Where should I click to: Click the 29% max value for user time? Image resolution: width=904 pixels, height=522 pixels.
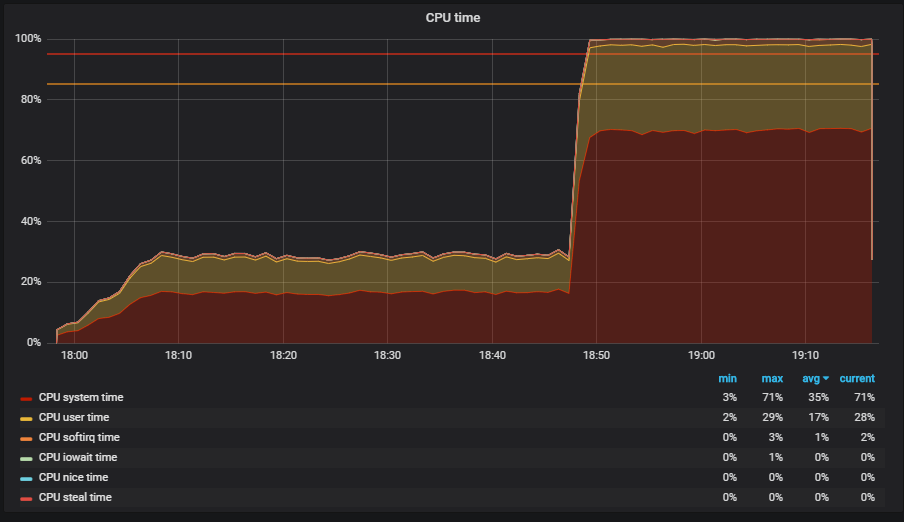[772, 417]
